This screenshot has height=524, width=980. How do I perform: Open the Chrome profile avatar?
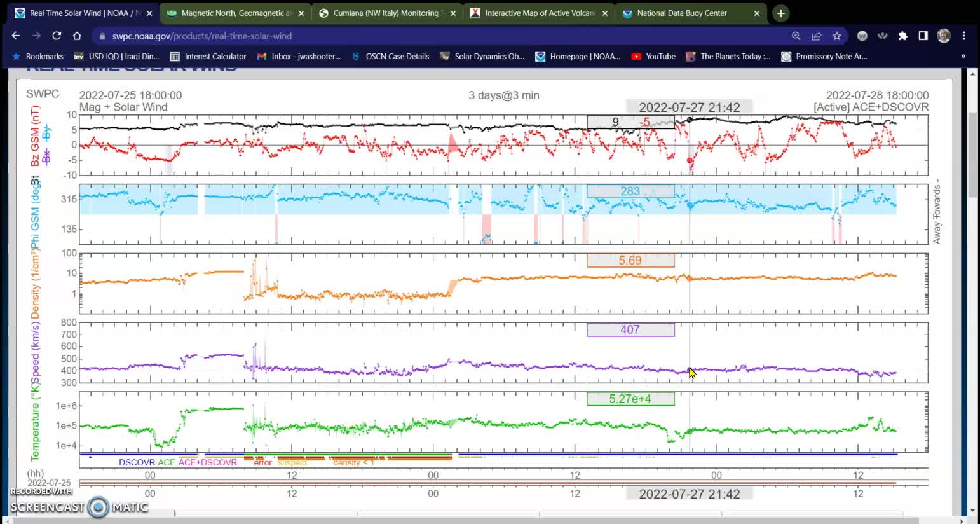[x=944, y=36]
